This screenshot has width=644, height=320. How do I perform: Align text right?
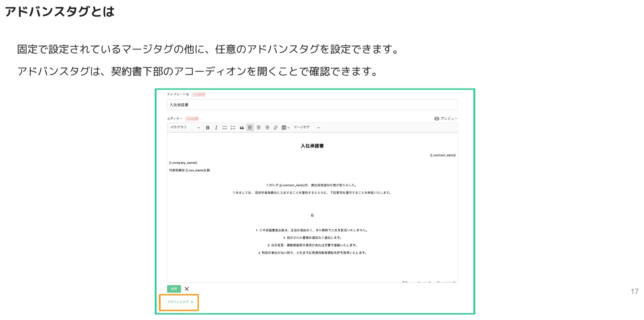267,128
